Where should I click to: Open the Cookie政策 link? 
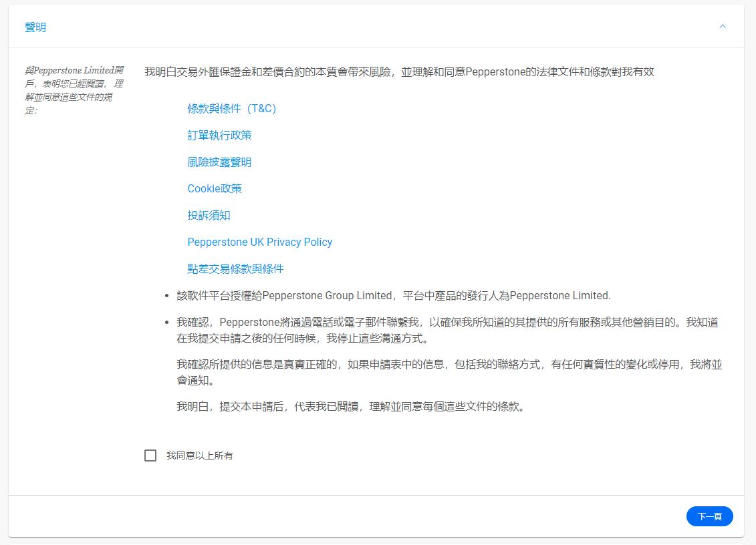215,188
